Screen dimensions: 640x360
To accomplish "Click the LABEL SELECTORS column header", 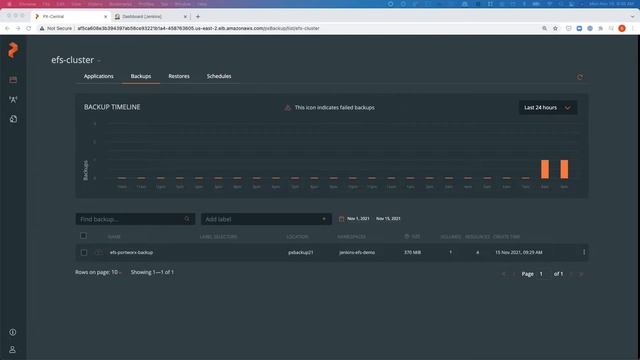I will (x=218, y=237).
